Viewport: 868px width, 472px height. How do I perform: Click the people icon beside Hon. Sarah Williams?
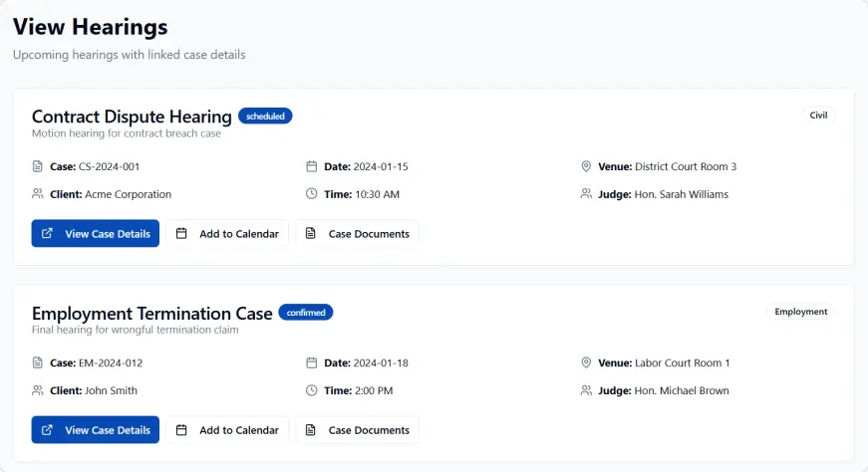coord(586,194)
